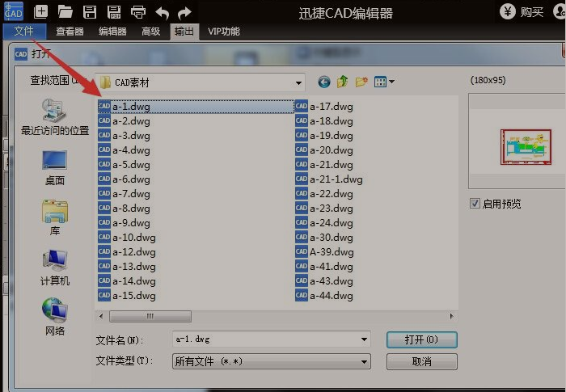The image size is (566, 392).
Task: Click the CAD application logo icon
Action: (x=14, y=11)
